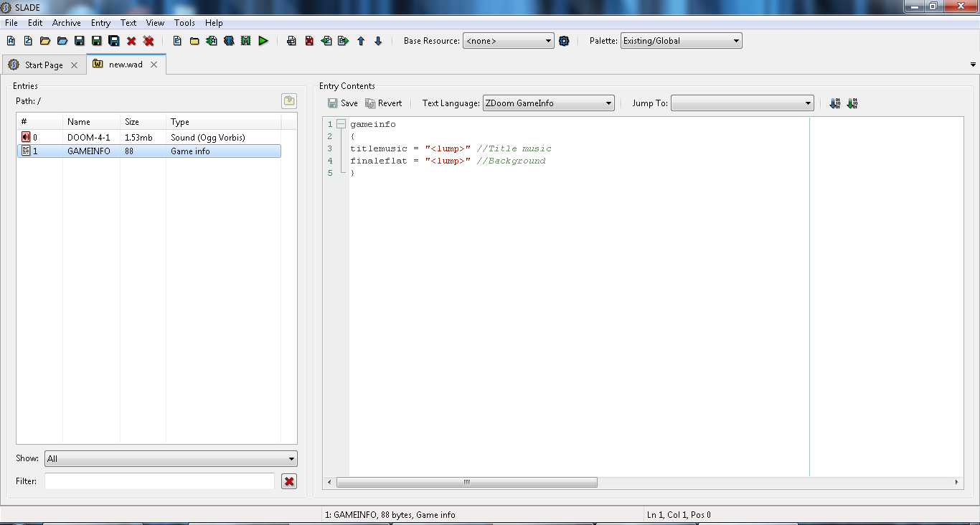Create a new entry (E page icon)
980x525 pixels.
click(x=177, y=41)
